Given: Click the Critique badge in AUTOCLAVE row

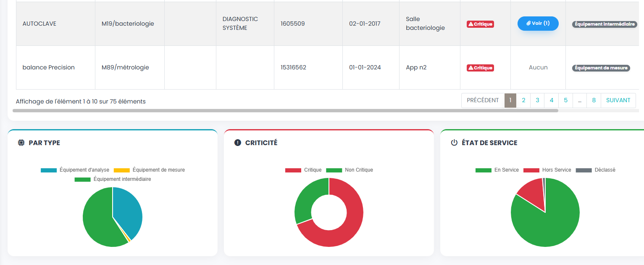Looking at the screenshot, I should tap(480, 24).
